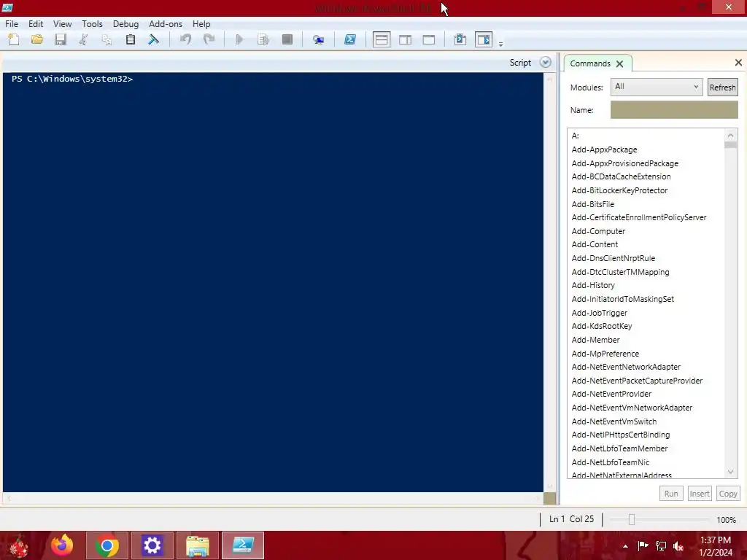Save the script with the floppy icon
The width and height of the screenshot is (747, 560).
(x=60, y=39)
